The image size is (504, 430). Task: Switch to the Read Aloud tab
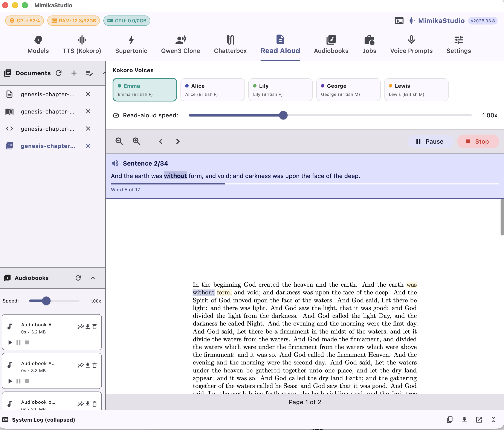(x=280, y=45)
